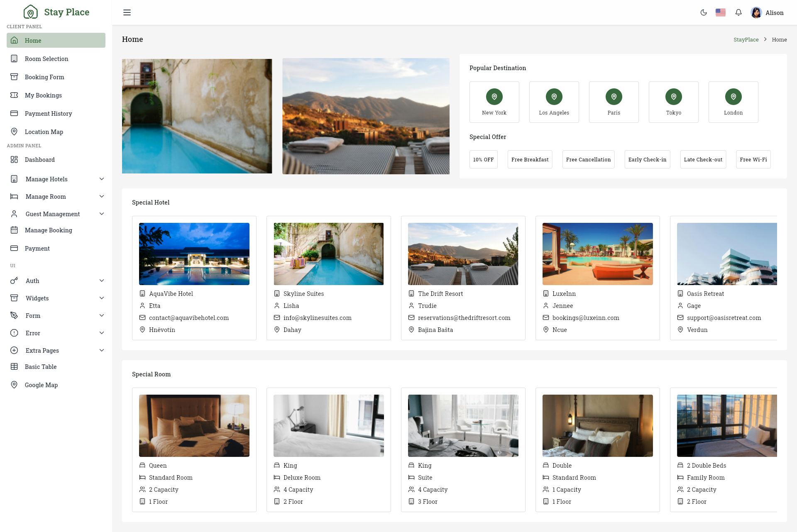This screenshot has width=797, height=532.
Task: Select Tokyo destination pin icon
Action: pyautogui.click(x=674, y=97)
